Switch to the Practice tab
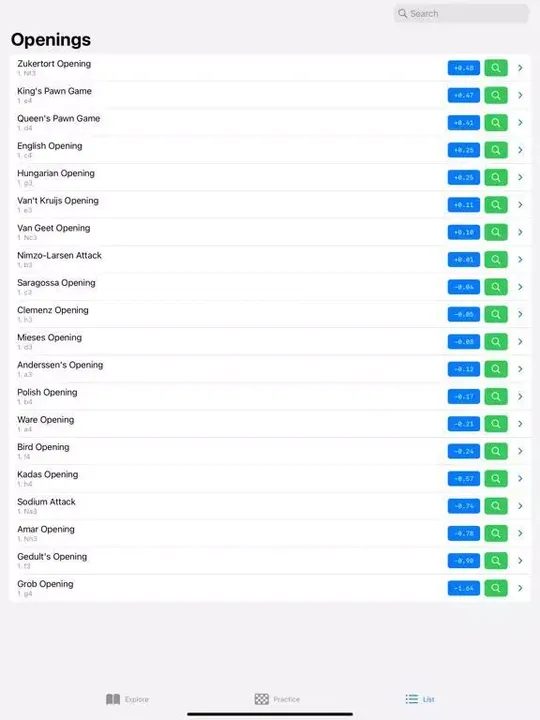The width and height of the screenshot is (540, 720). (277, 699)
